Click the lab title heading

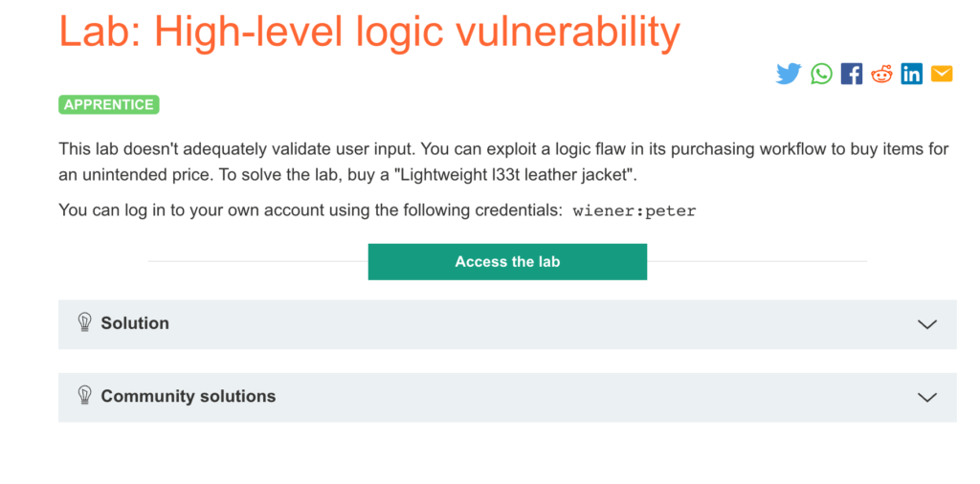(368, 31)
